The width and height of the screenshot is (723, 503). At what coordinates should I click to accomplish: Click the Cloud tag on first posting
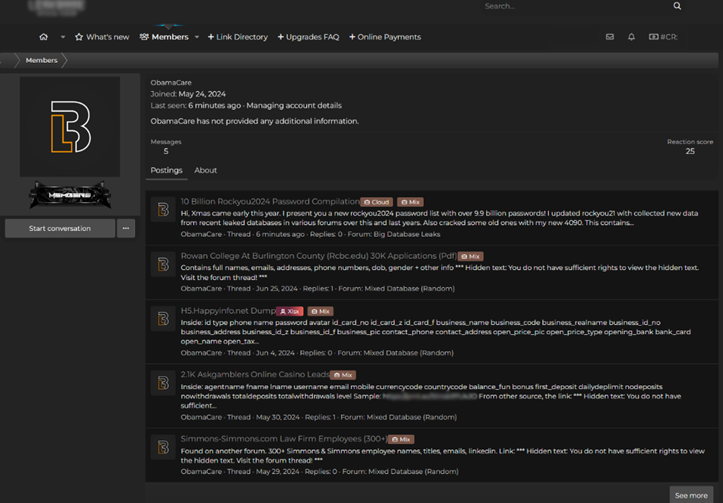pyautogui.click(x=376, y=202)
